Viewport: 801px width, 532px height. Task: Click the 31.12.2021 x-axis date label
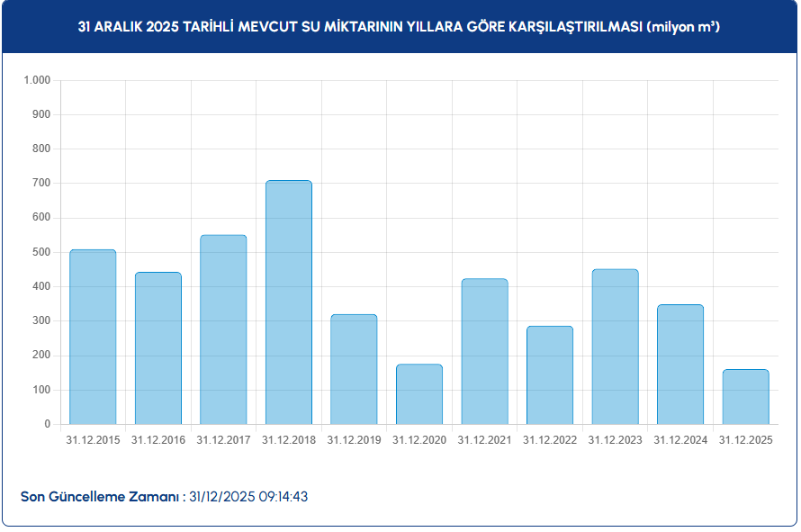[484, 440]
